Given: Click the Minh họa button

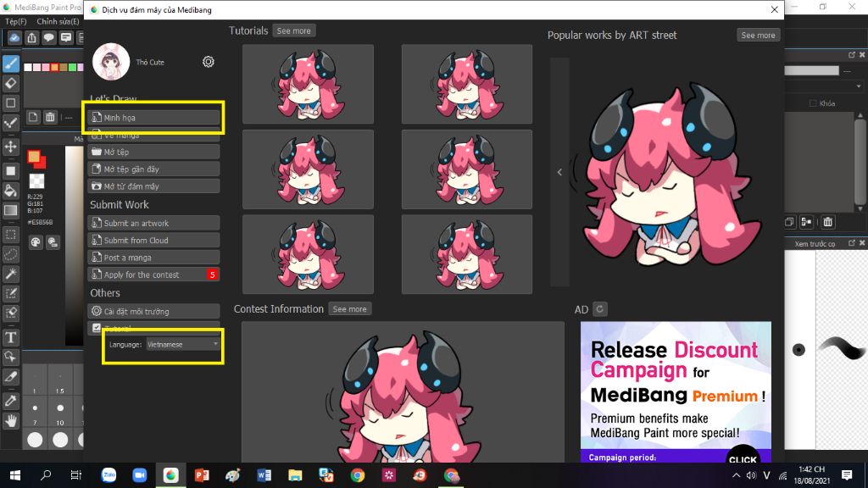Looking at the screenshot, I should (x=154, y=117).
